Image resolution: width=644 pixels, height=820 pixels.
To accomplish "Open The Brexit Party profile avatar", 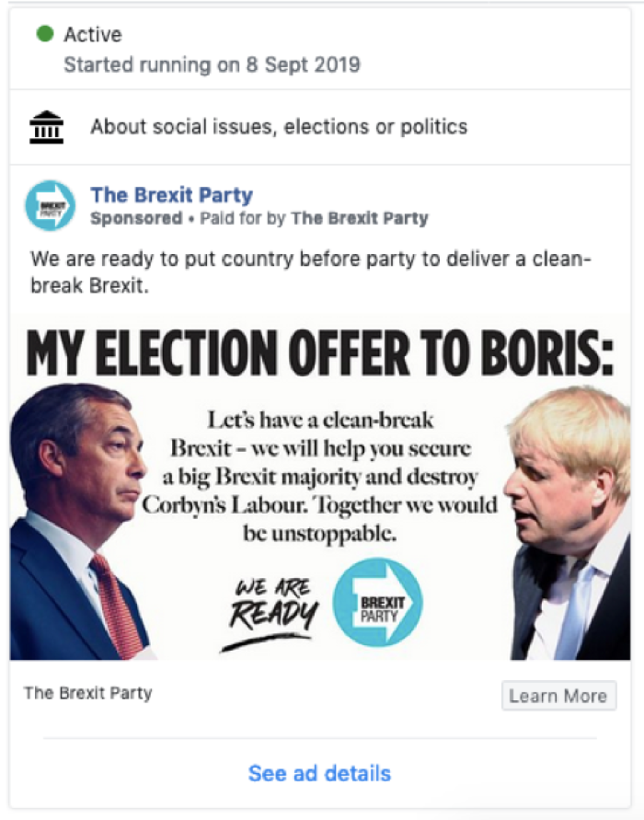I will click(50, 205).
